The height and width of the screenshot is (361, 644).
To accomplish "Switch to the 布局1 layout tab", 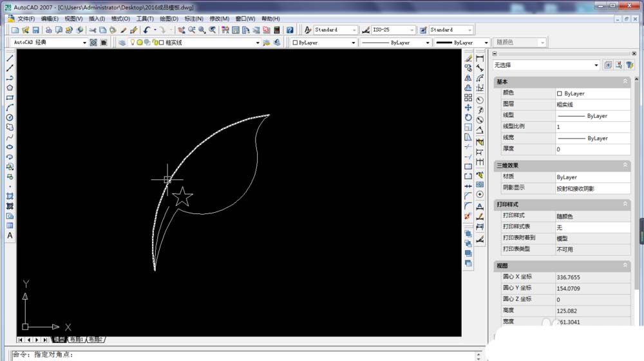I will pos(77,339).
